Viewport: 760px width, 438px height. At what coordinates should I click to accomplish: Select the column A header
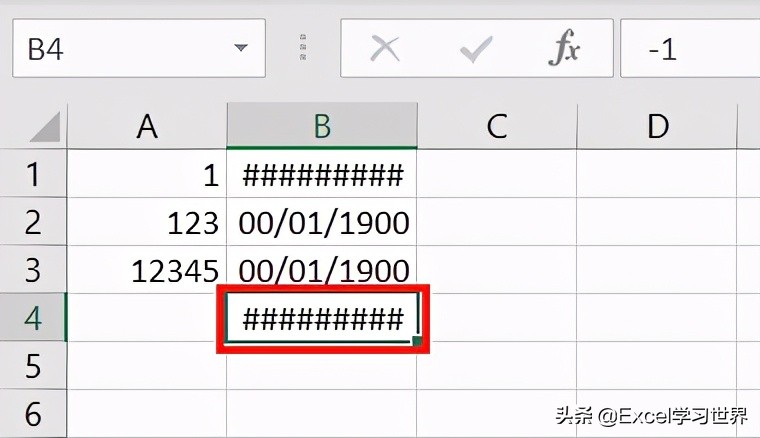click(x=147, y=126)
